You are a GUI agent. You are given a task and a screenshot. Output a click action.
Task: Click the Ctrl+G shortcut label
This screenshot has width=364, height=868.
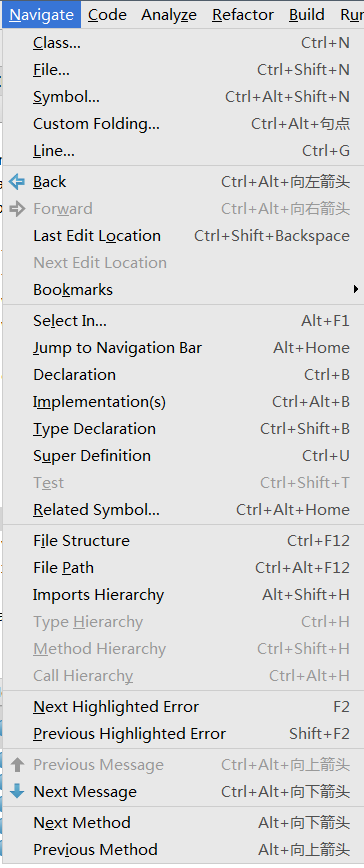(326, 151)
